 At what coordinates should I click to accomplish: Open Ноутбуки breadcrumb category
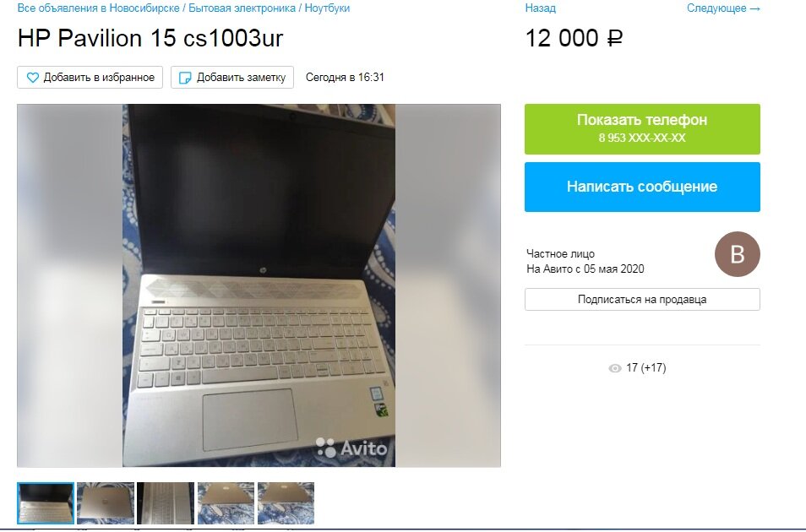pos(327,8)
